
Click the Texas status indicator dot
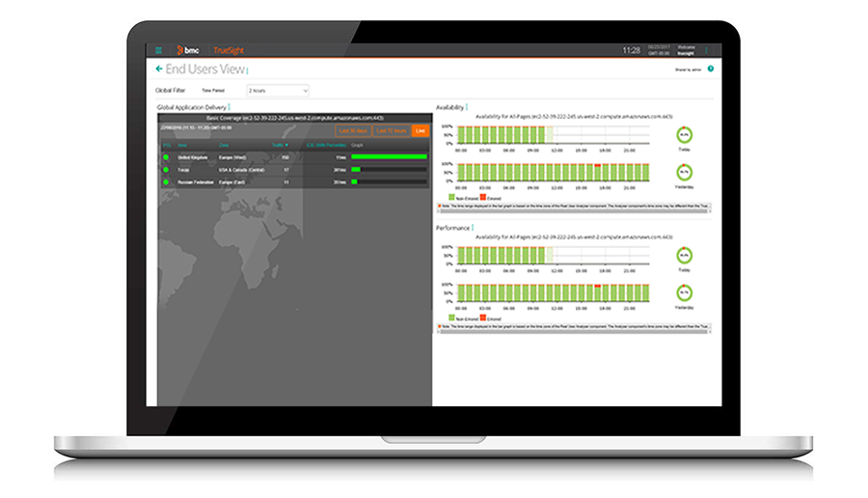(x=166, y=169)
